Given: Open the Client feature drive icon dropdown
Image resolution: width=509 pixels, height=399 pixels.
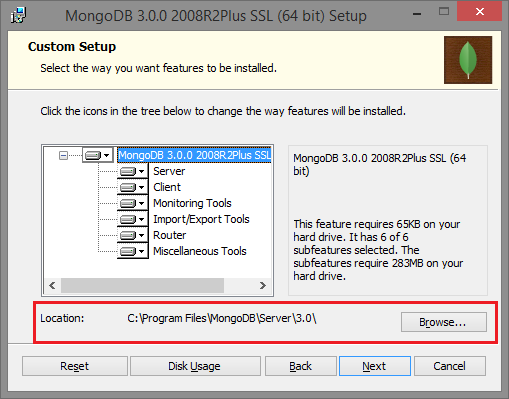Looking at the screenshot, I should coord(132,187).
